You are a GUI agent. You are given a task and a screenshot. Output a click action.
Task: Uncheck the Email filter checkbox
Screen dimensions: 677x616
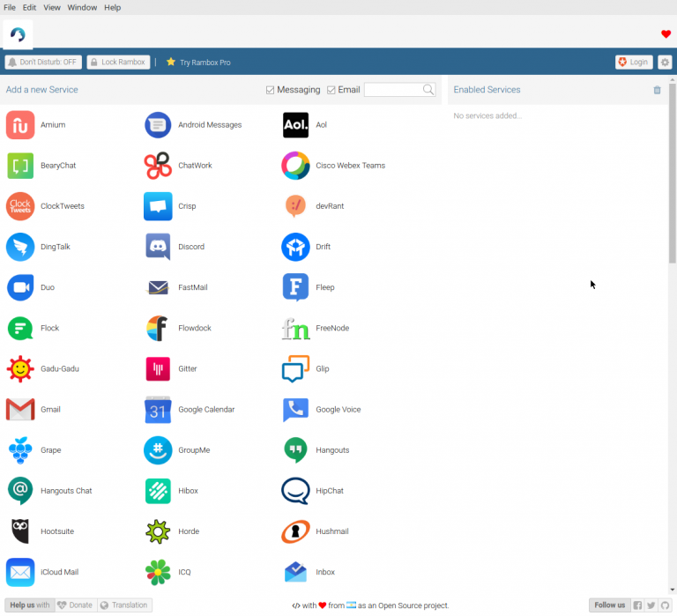331,90
